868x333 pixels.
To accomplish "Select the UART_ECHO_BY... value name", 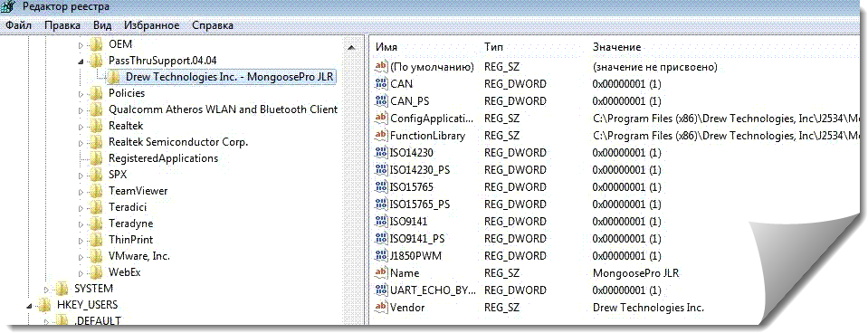I will (433, 290).
